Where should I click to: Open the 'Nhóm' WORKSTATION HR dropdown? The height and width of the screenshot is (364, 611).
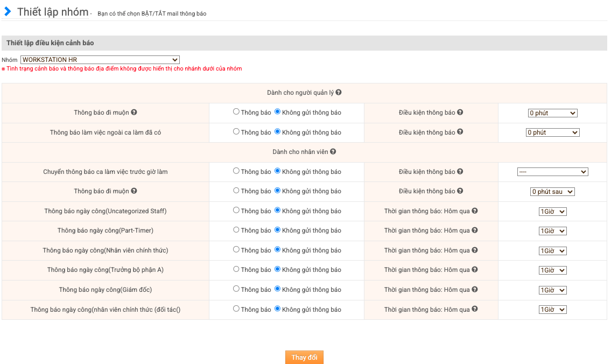tap(100, 60)
